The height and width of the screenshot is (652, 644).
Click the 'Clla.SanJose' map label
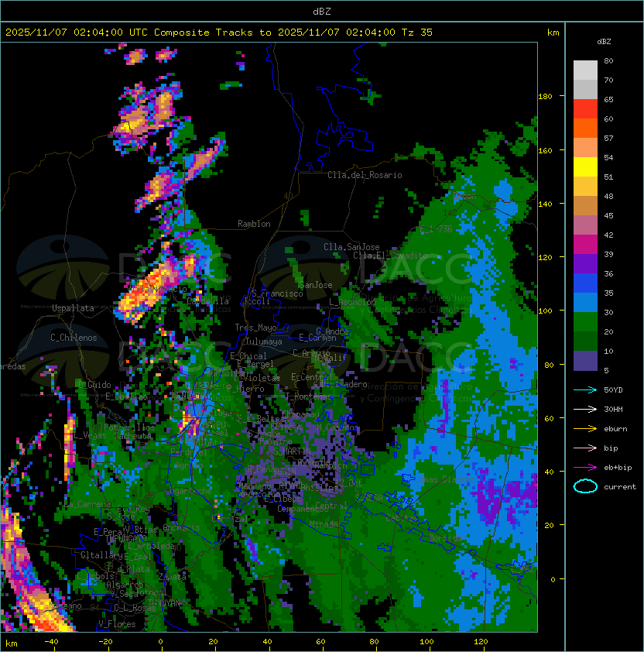point(351,247)
